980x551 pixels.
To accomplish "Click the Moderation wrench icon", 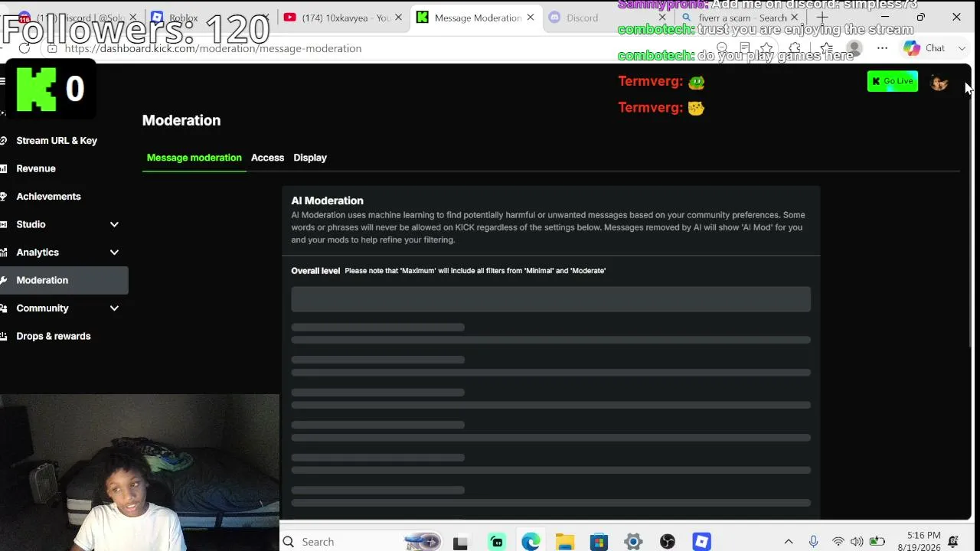I will click(x=4, y=280).
